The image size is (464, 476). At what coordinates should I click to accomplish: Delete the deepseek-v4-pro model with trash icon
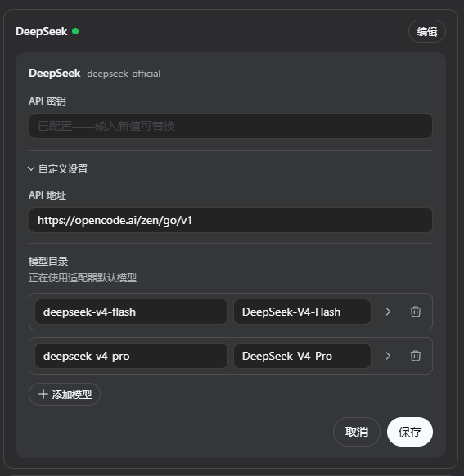click(416, 356)
